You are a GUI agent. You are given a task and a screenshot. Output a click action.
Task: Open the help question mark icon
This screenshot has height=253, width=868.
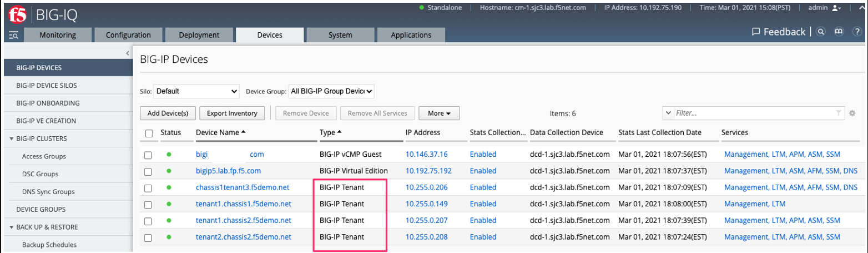click(856, 32)
